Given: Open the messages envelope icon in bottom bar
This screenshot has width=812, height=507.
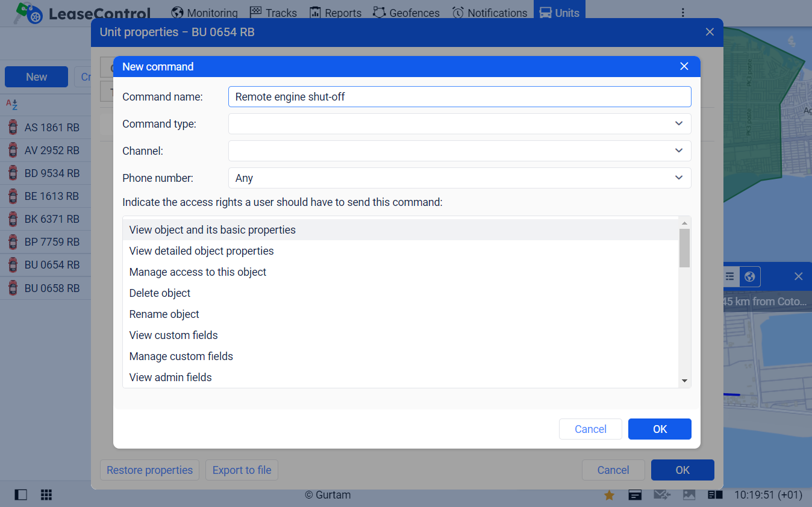Looking at the screenshot, I should [661, 495].
